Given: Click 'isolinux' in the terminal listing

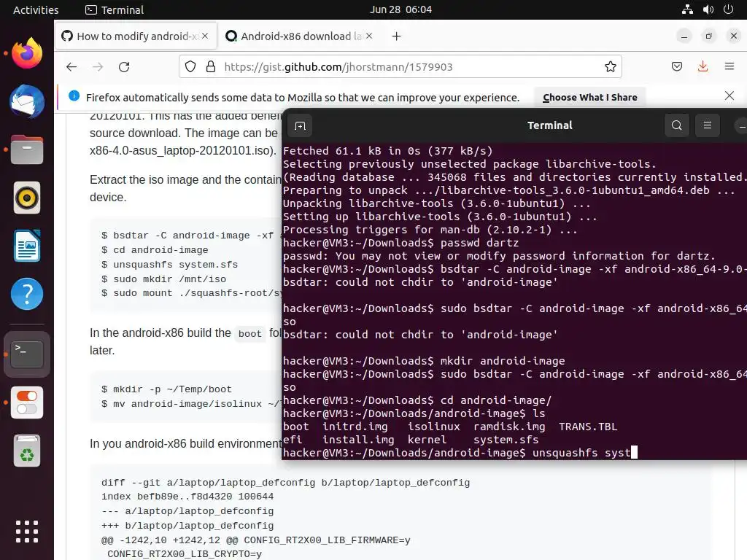Looking at the screenshot, I should (434, 427).
